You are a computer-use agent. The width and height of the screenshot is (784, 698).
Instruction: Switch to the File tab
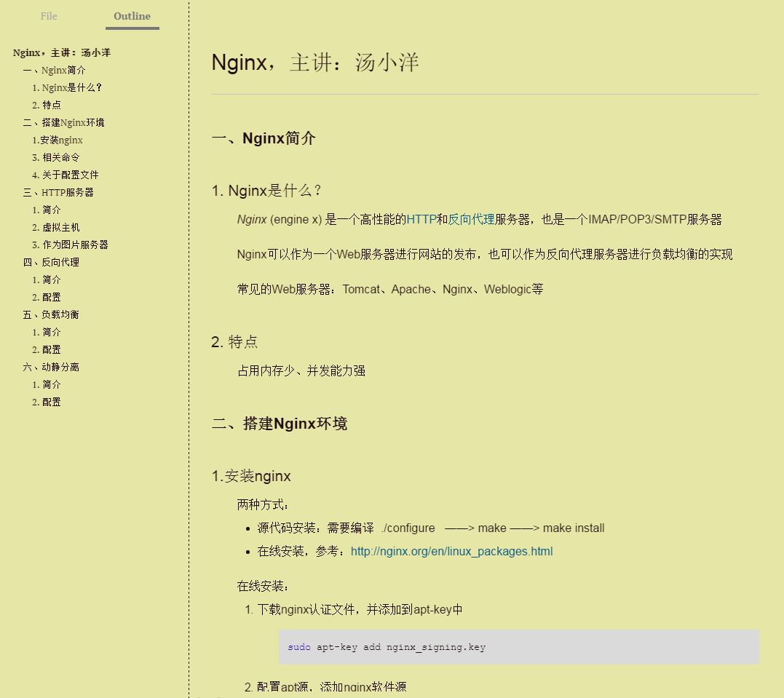pos(48,16)
